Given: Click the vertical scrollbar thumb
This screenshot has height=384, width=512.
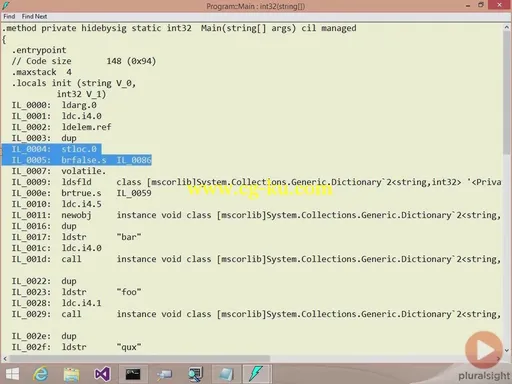Looking at the screenshot, I should click(507, 93).
